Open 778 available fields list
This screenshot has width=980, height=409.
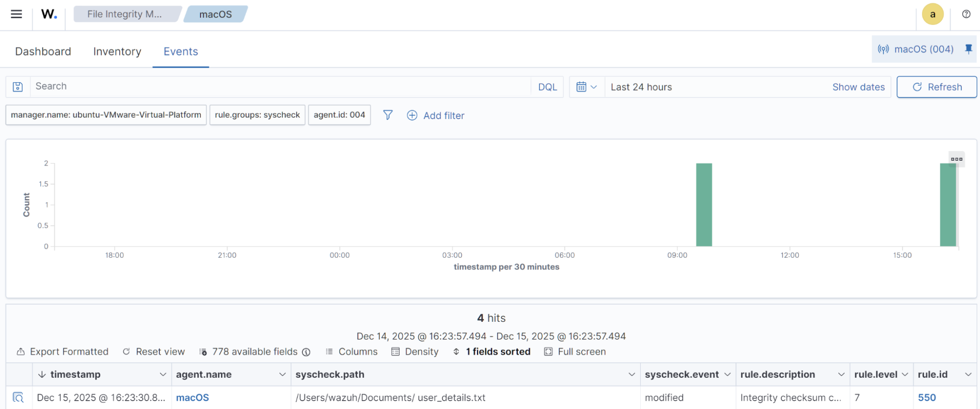pyautogui.click(x=249, y=352)
